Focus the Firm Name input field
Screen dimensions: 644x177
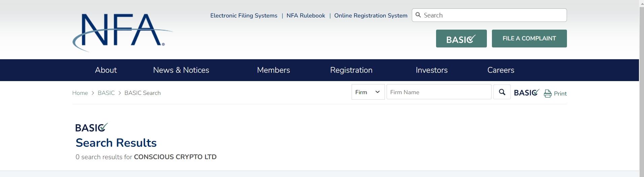[439, 92]
